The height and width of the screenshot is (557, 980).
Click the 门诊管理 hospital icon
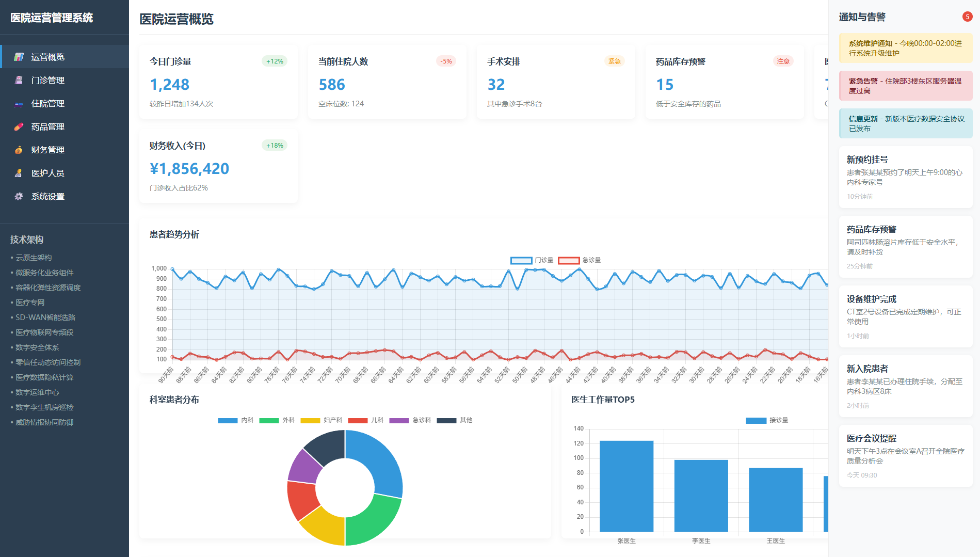pos(19,80)
